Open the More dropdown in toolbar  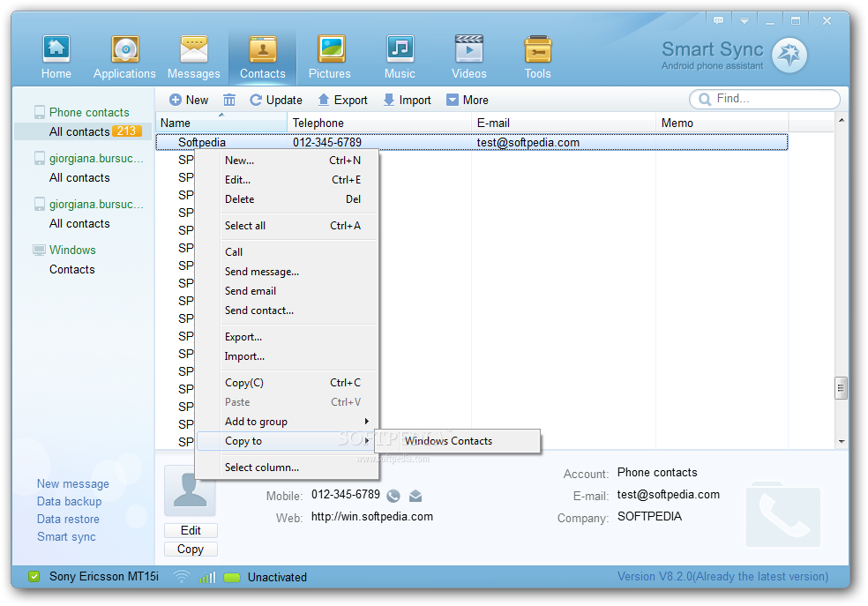(x=468, y=101)
